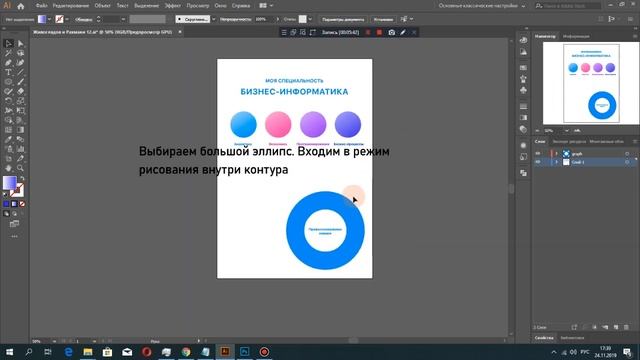The width and height of the screenshot is (640, 360).
Task: Select the Direct Selection tool
Action: coord(20,43)
